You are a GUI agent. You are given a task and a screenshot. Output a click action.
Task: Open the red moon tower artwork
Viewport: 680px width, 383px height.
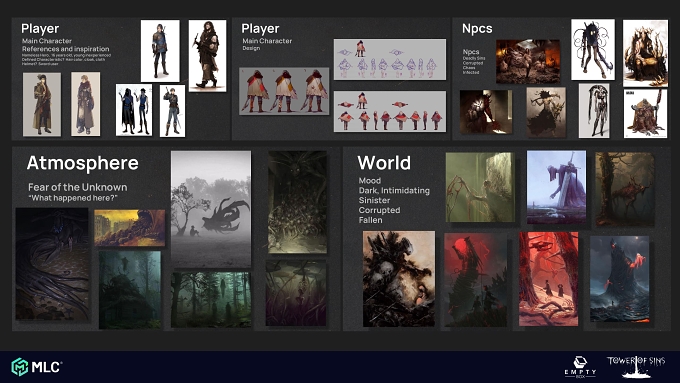coord(475,280)
